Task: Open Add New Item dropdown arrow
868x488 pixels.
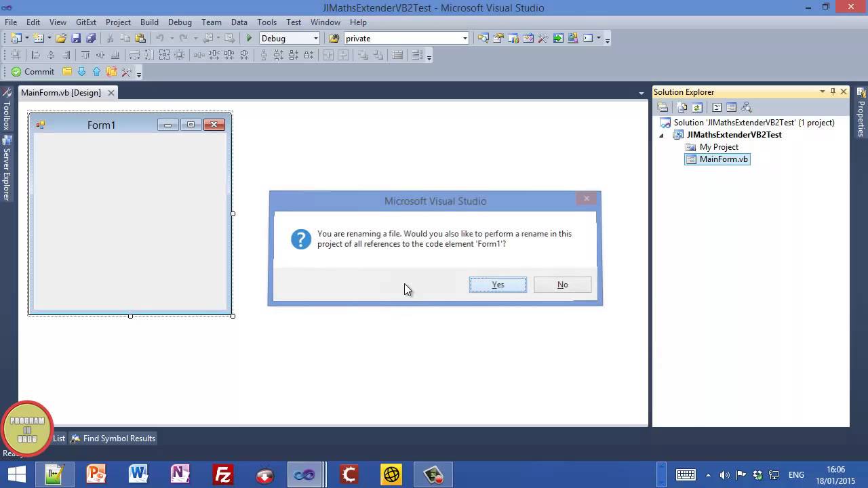Action: [x=50, y=38]
